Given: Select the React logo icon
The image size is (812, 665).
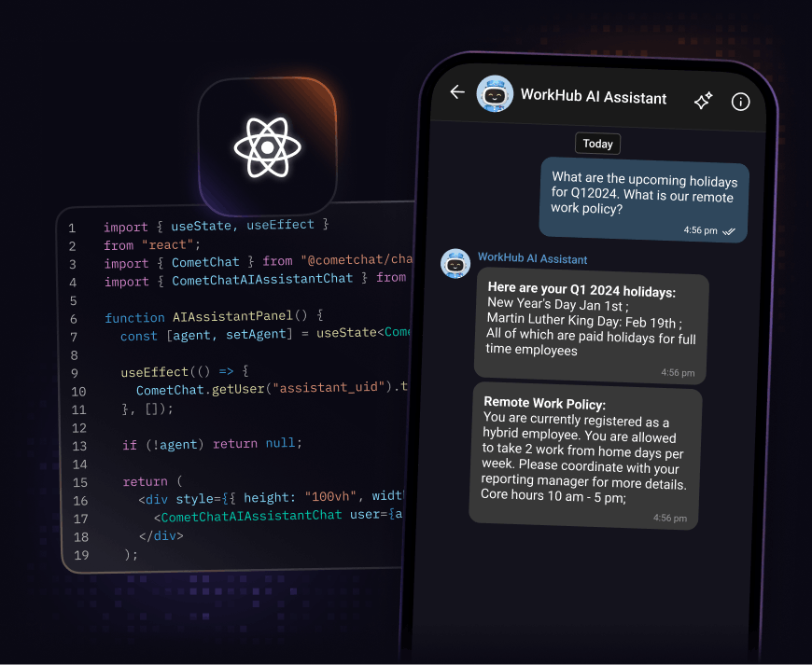Looking at the screenshot, I should [x=267, y=146].
